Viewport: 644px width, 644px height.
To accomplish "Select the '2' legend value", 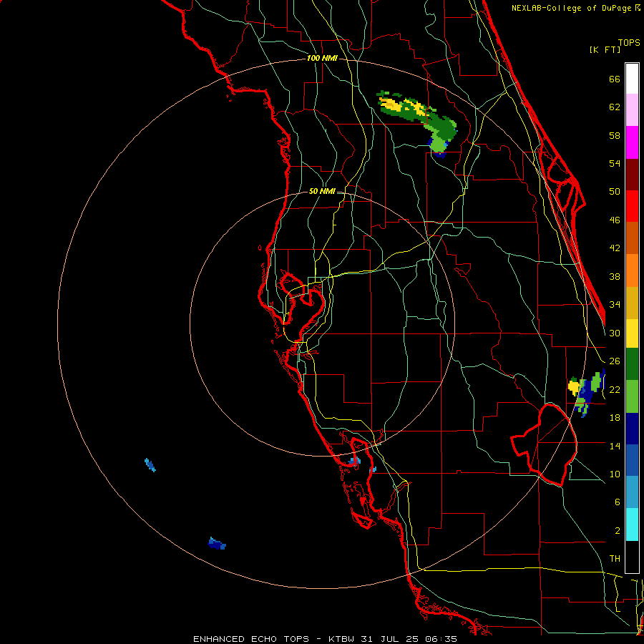I will pos(617,531).
